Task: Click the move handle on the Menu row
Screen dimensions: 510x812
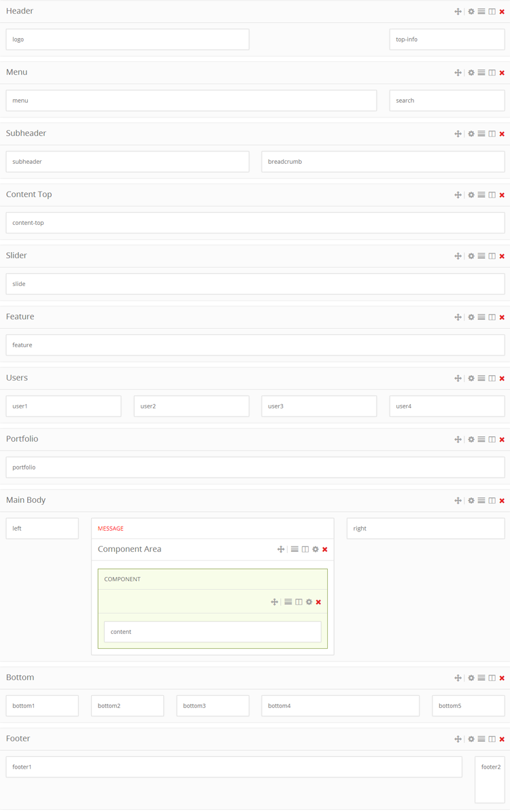Action: (x=458, y=73)
